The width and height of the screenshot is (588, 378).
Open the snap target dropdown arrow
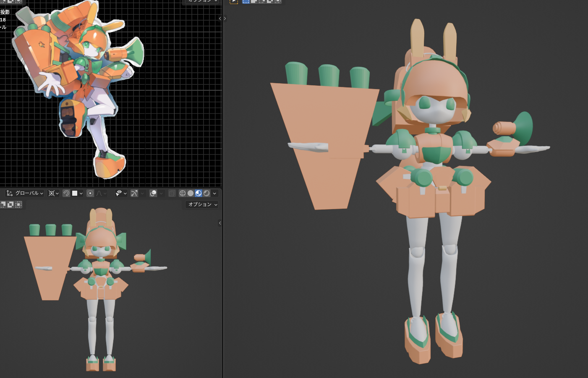click(81, 194)
